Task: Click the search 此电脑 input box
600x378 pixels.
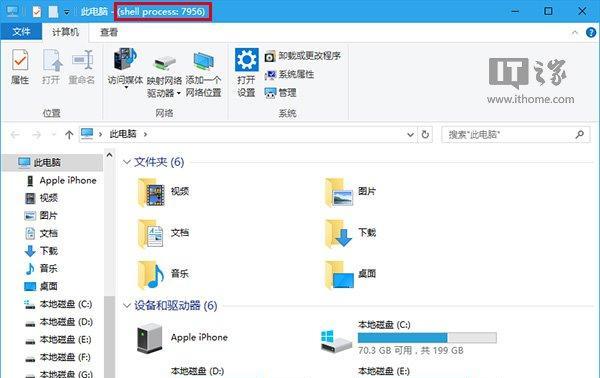Action: 515,135
